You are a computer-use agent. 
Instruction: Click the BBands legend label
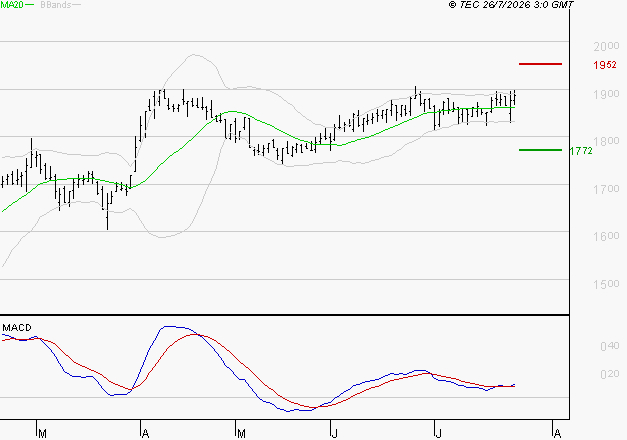pos(56,5)
